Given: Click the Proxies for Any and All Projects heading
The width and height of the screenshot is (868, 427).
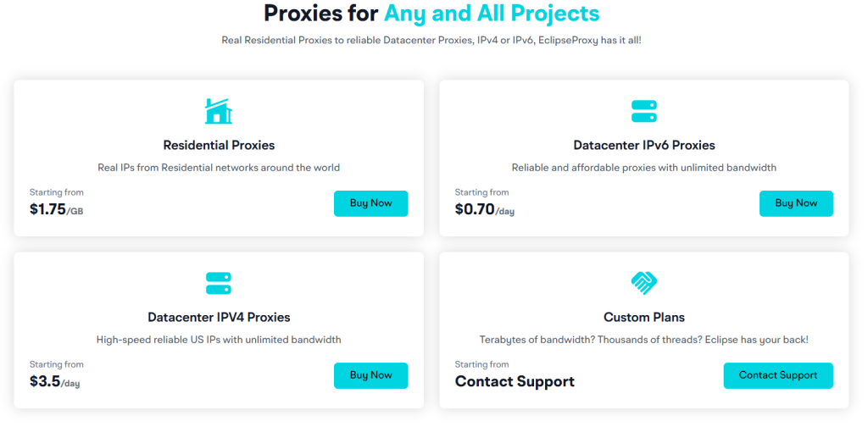Looking at the screenshot, I should [x=431, y=14].
